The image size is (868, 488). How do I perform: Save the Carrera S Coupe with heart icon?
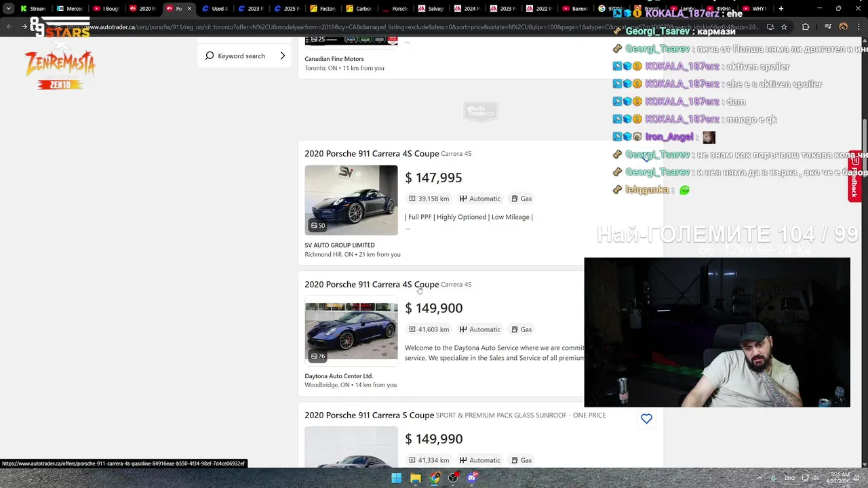[x=646, y=419]
